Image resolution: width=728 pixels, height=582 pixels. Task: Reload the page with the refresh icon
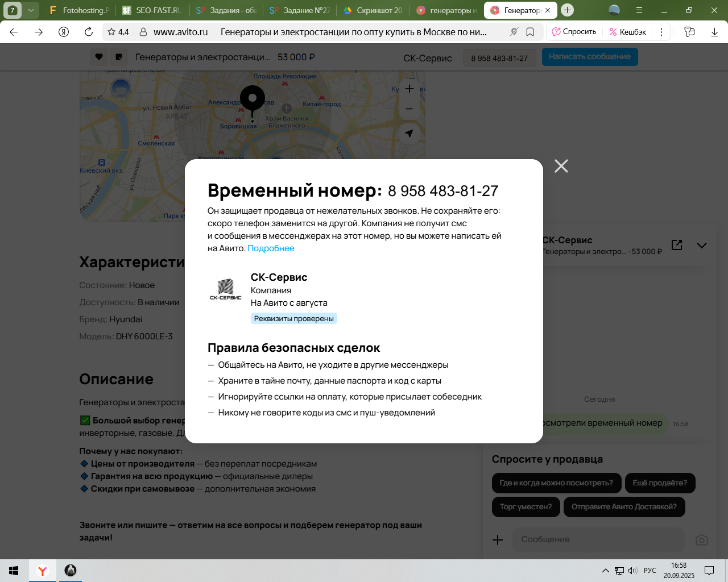pos(89,32)
